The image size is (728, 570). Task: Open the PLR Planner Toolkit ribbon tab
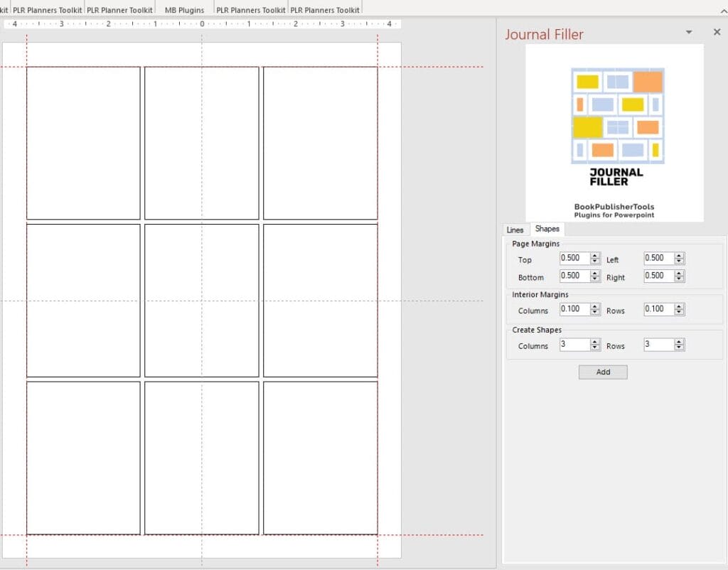click(119, 10)
